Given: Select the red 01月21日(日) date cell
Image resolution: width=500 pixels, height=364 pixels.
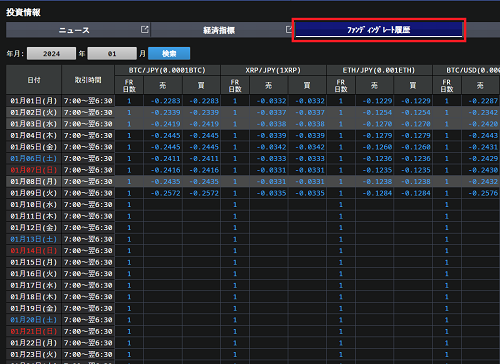Looking at the screenshot, I should 34,331.
